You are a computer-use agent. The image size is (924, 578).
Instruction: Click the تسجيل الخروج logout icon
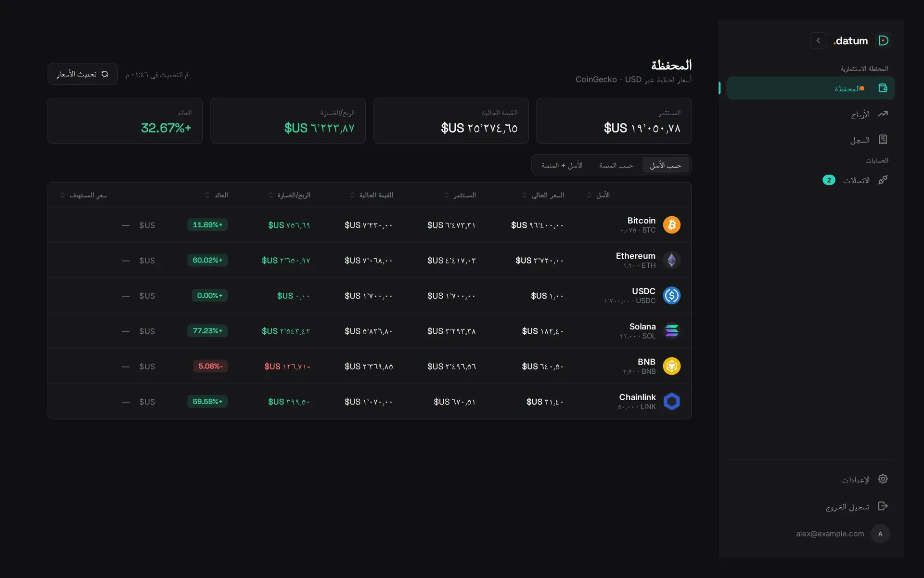883,506
